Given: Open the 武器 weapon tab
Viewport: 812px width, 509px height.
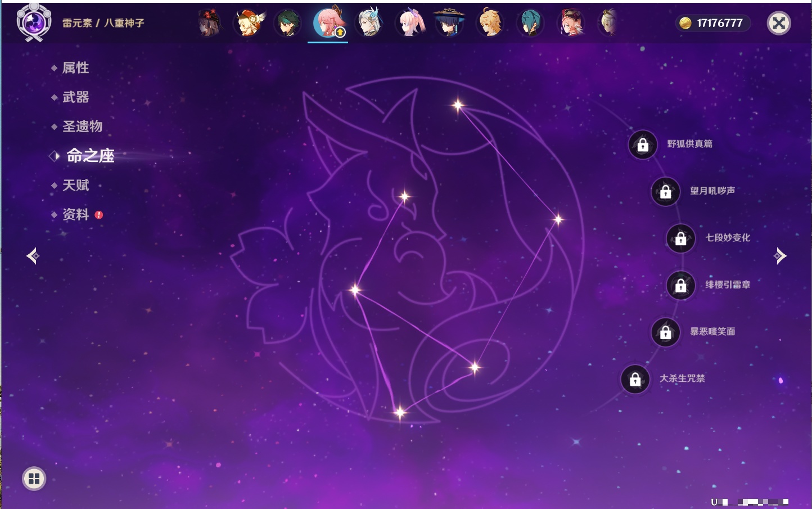Looking at the screenshot, I should coord(75,97).
